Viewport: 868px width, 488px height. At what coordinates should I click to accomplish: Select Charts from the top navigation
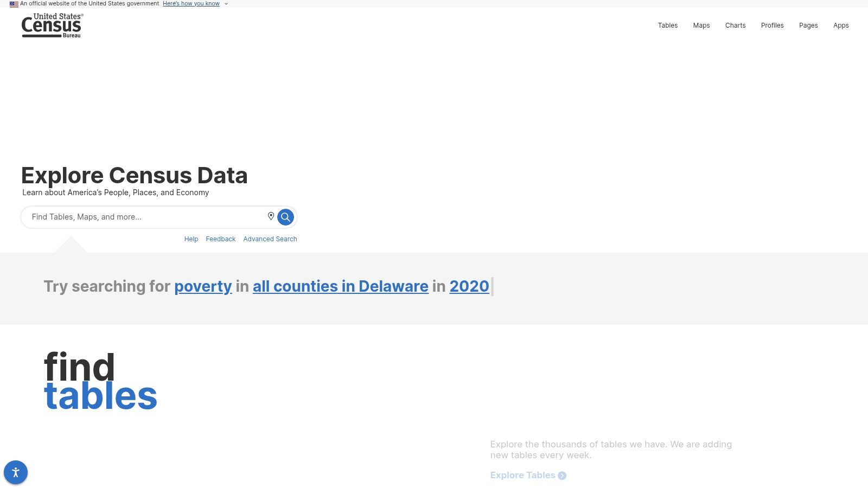[x=735, y=25]
